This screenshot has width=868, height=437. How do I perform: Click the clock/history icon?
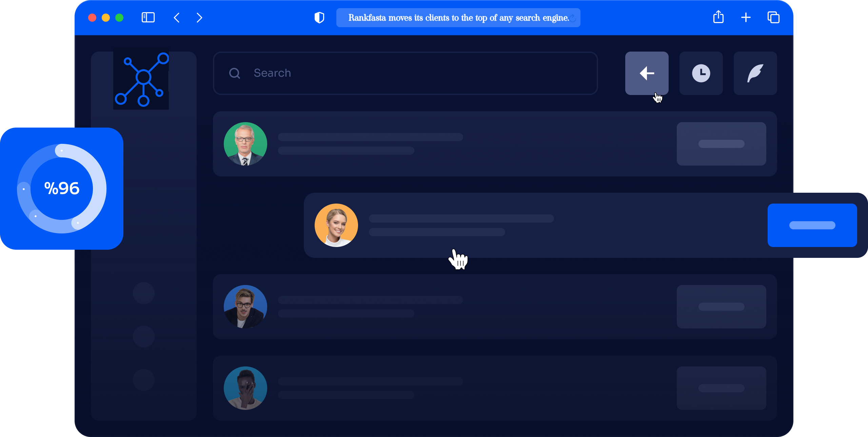point(701,73)
